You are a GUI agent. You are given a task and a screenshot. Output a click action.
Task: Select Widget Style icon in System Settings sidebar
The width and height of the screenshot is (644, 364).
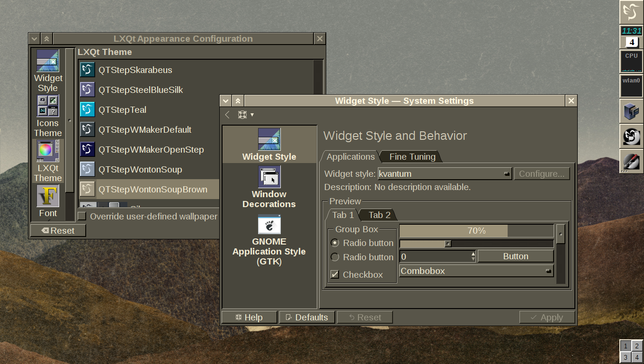(x=269, y=139)
